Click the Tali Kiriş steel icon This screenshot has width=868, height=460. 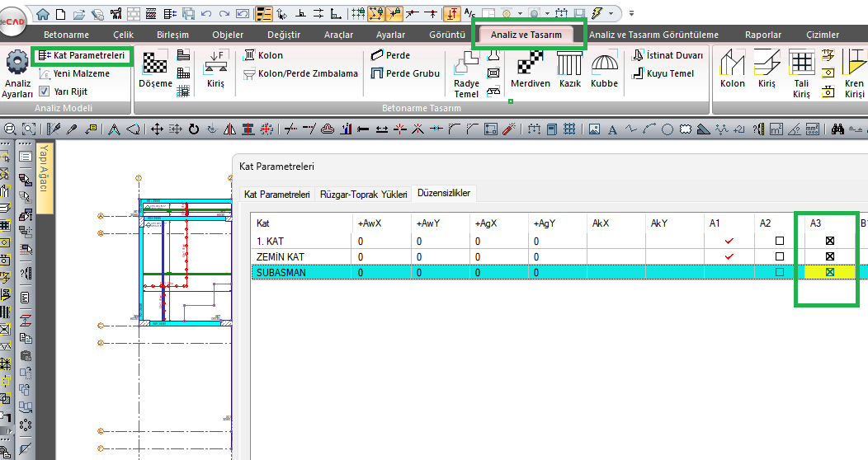point(801,63)
